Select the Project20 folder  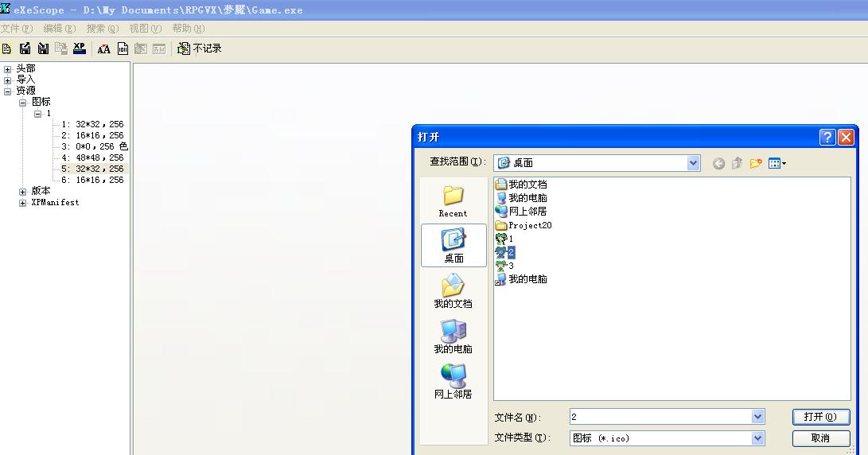coord(524,225)
